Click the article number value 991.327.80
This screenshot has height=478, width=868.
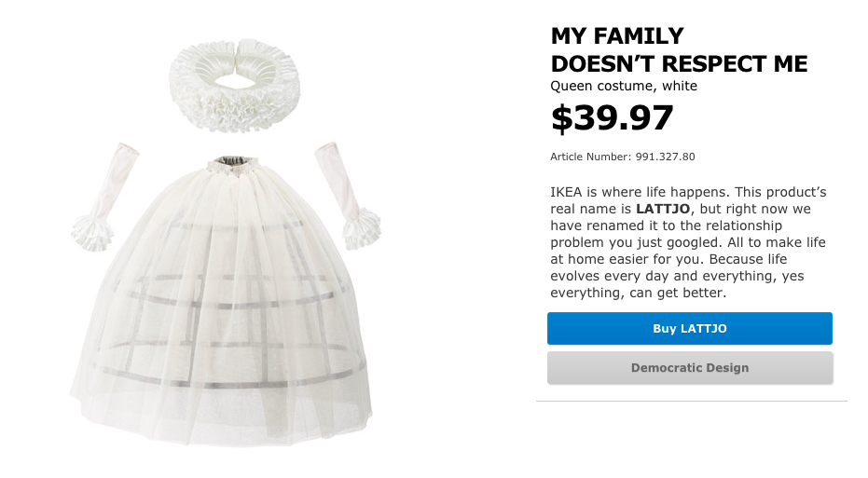(665, 157)
